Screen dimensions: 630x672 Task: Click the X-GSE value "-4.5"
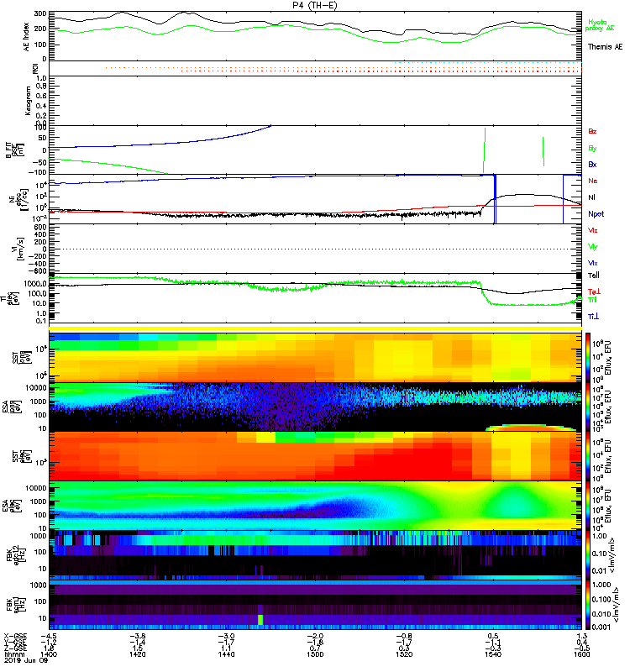[49, 636]
